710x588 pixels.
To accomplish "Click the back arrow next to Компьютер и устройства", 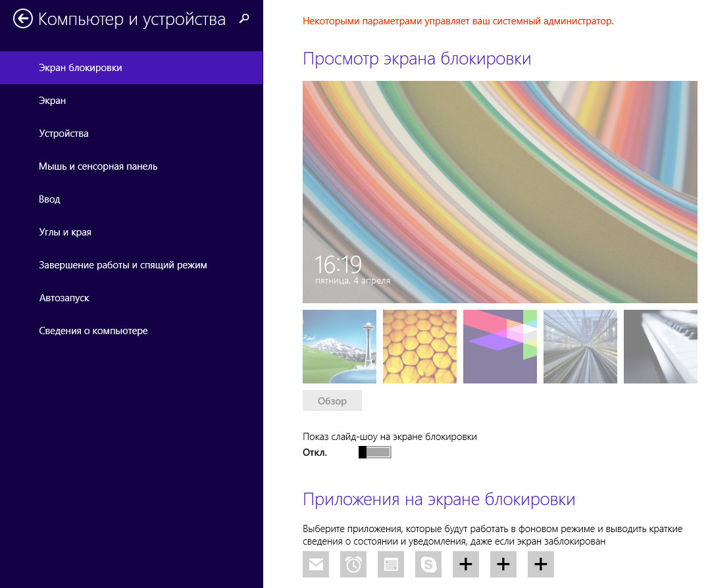I will coord(23,19).
